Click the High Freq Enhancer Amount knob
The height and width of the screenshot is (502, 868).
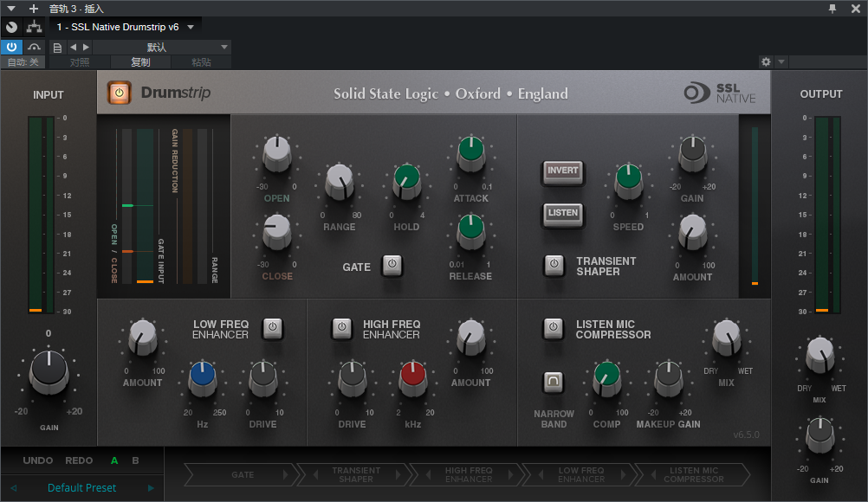[x=471, y=338]
